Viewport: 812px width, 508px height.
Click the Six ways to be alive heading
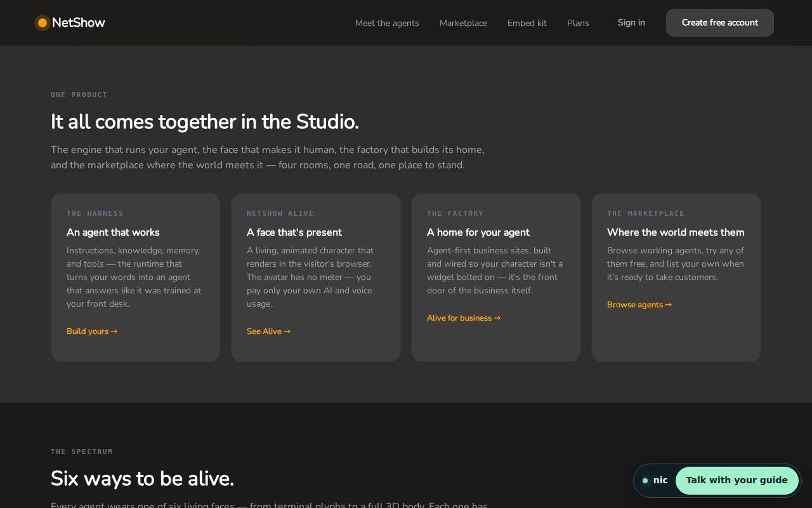coord(142,479)
